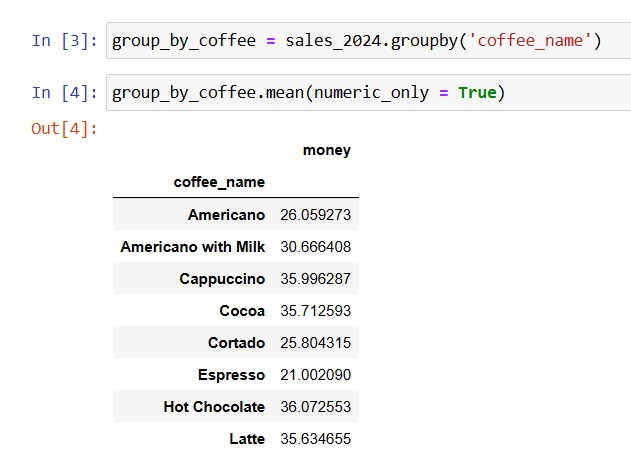
Task: Click the In [3] code cell input
Action: (368, 41)
